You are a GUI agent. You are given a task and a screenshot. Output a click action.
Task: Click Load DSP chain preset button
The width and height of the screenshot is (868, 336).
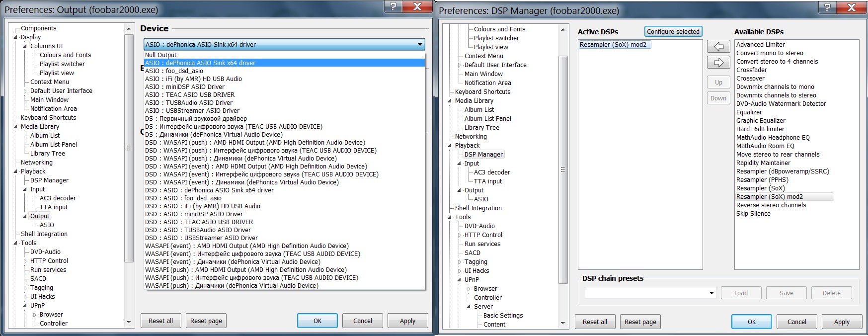coord(741,293)
